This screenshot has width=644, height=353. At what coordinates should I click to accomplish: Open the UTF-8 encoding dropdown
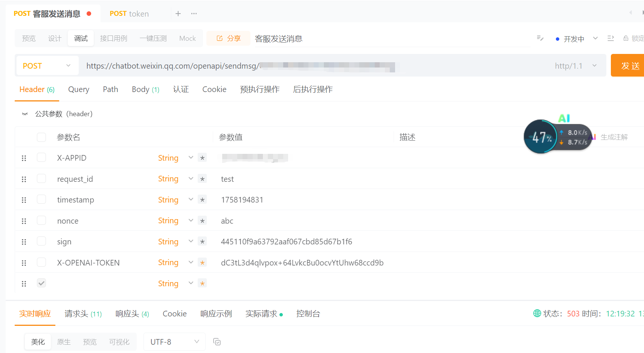(x=174, y=342)
